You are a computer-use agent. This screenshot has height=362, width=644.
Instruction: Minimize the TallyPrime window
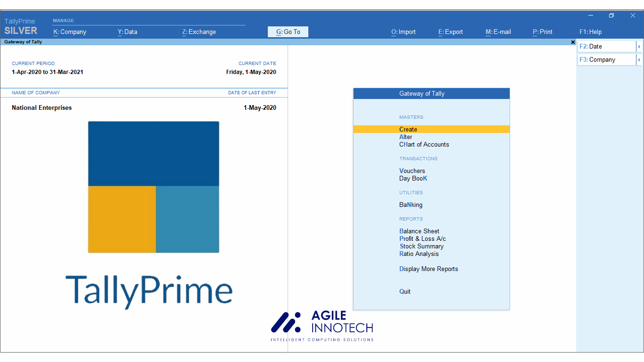click(x=591, y=16)
